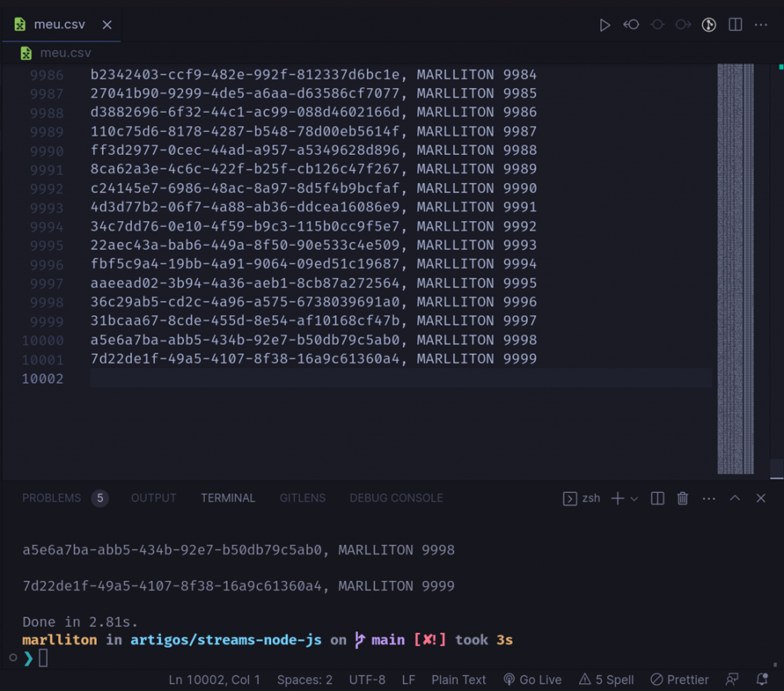Viewport: 784px width, 691px height.
Task: Click Ln 10002, Col 1 indicator
Action: point(214,680)
